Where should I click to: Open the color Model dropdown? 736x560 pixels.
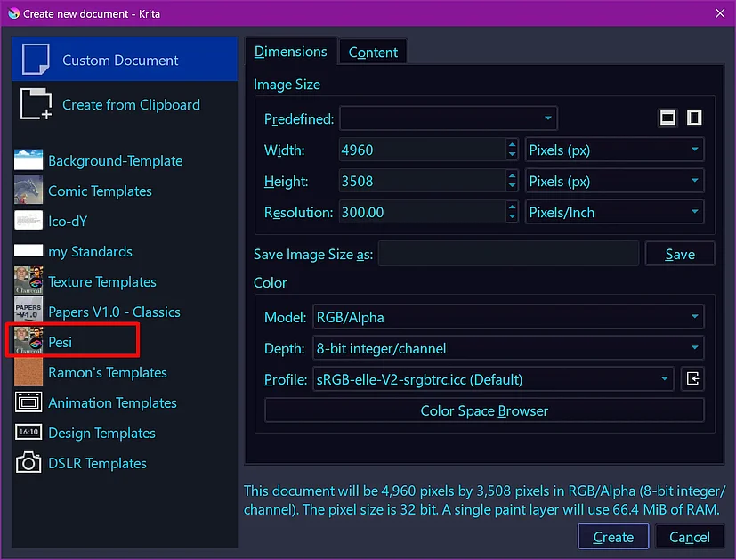(x=508, y=317)
